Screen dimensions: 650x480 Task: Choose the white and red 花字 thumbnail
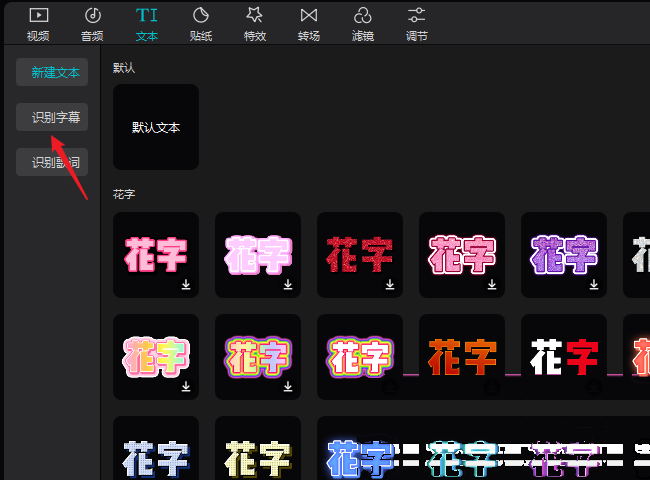click(564, 356)
